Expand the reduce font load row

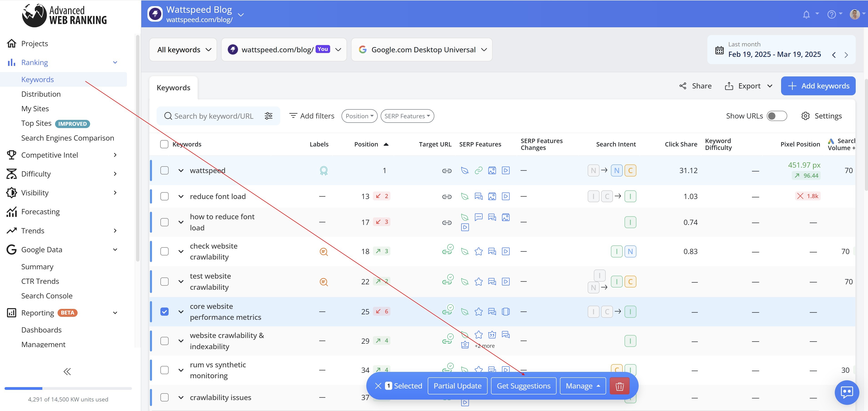click(x=181, y=197)
